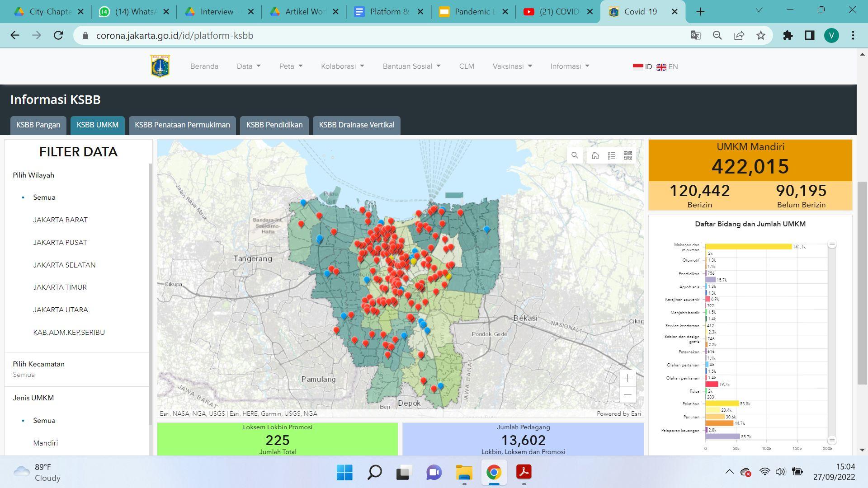Click the Google Translate page icon

[x=696, y=36]
